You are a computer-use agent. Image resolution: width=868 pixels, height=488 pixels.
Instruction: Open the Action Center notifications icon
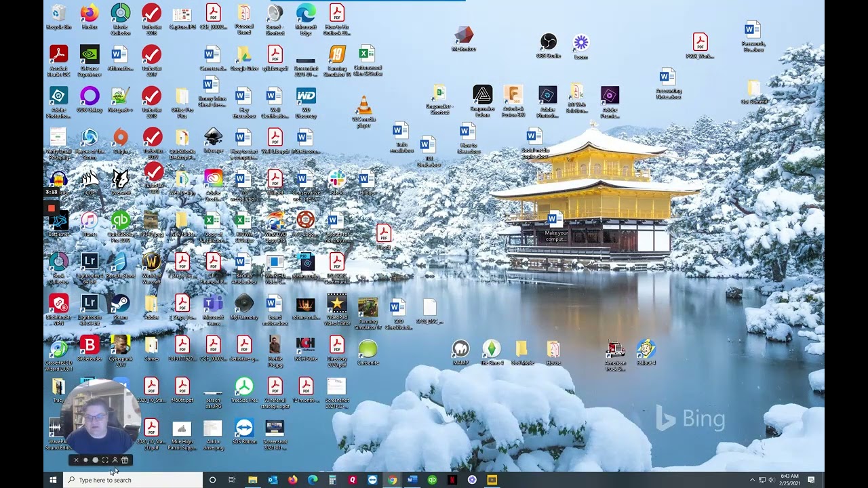coord(811,480)
